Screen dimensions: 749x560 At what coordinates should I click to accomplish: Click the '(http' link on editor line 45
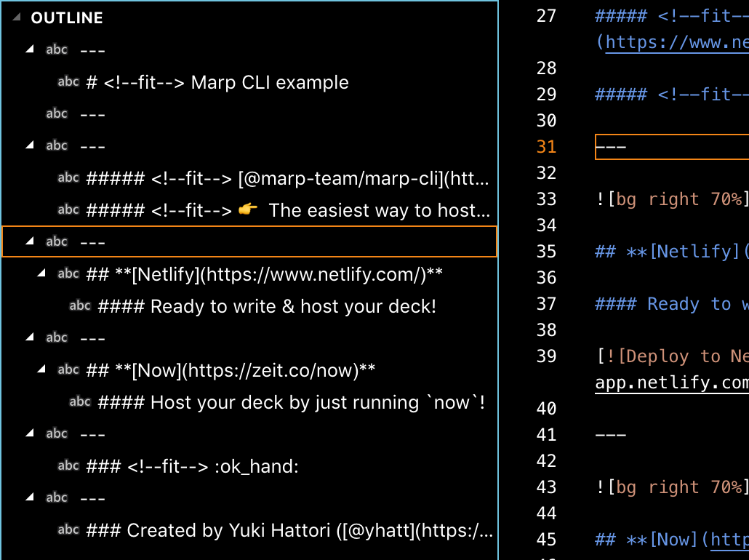click(x=725, y=540)
